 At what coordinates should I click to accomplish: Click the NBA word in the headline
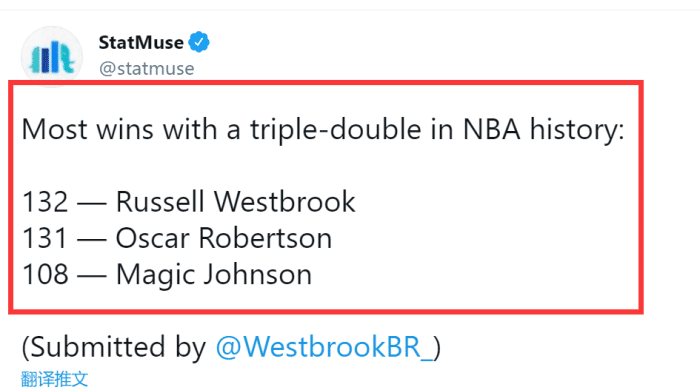tap(492, 130)
